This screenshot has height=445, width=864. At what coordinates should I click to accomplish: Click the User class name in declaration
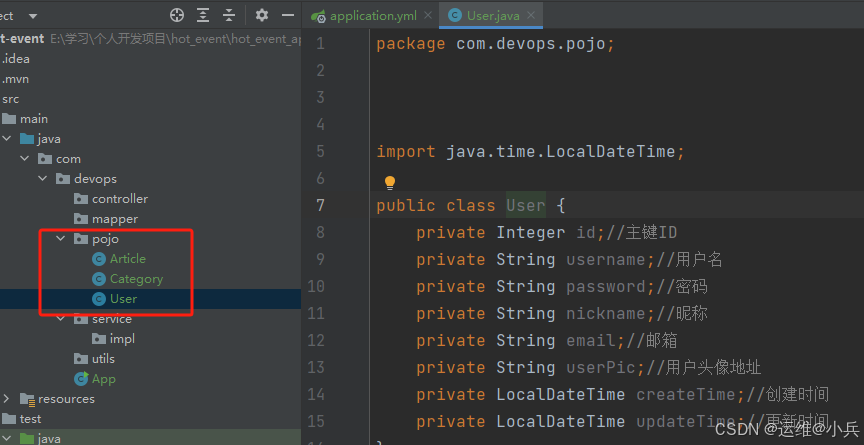[x=526, y=205]
